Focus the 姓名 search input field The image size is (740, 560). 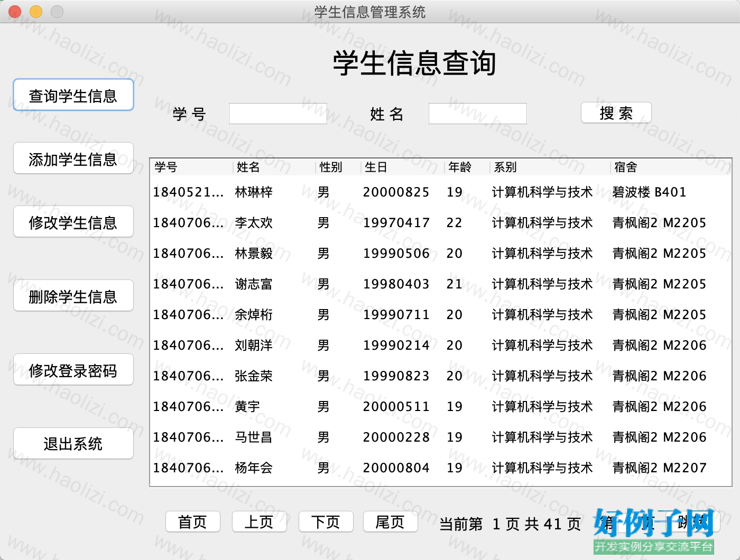[x=478, y=114]
